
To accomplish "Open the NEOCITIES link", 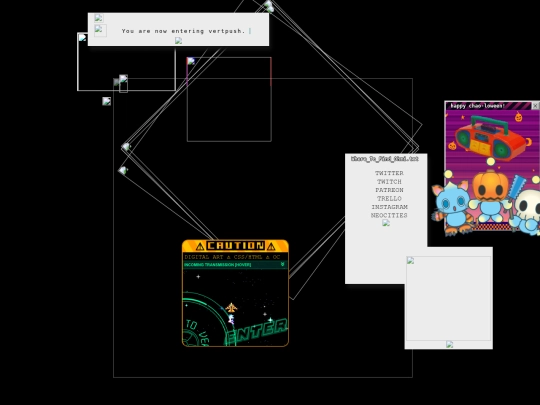I will click(389, 215).
